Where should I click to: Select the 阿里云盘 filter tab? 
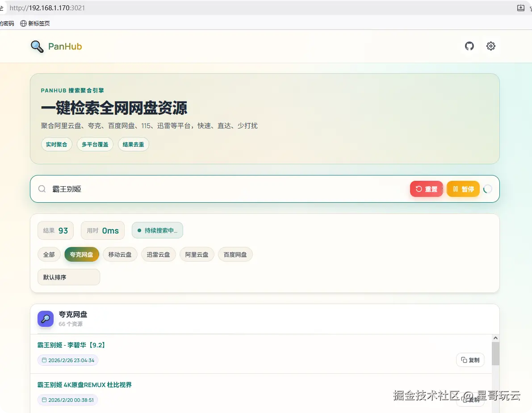197,254
